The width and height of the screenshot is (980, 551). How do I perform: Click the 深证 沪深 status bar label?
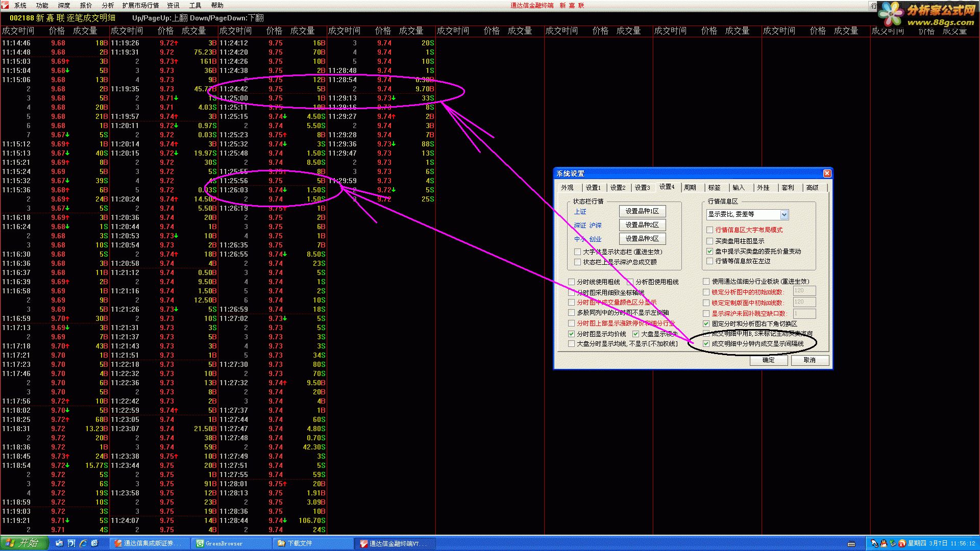coord(588,226)
